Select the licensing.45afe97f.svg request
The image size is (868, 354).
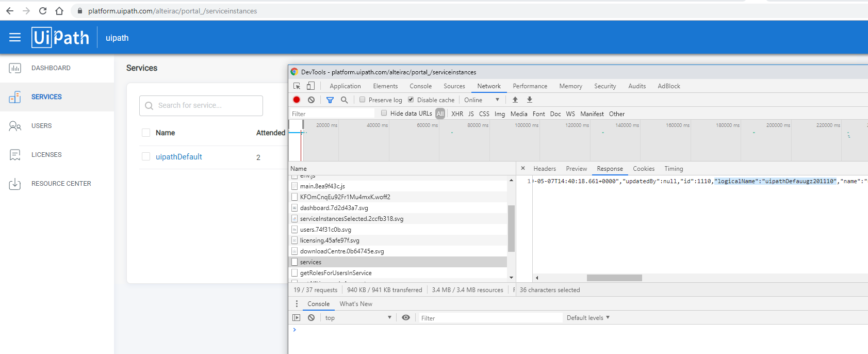[398, 240]
